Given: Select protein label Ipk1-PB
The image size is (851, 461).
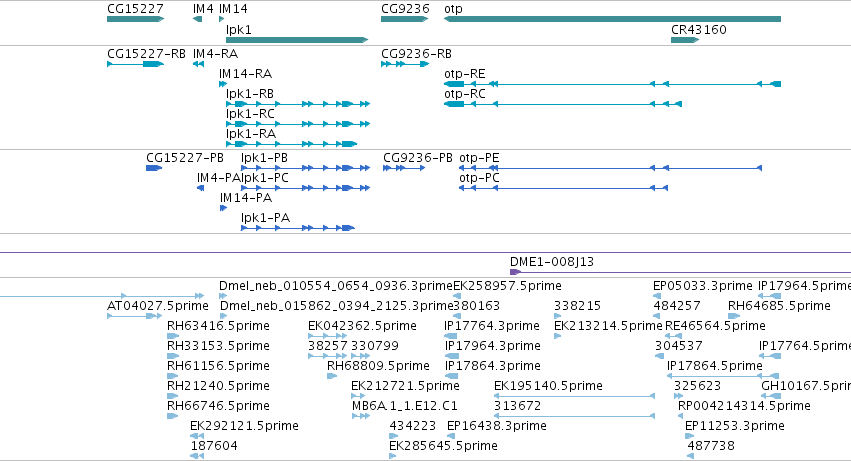Looking at the screenshot, I should pyautogui.click(x=264, y=158).
